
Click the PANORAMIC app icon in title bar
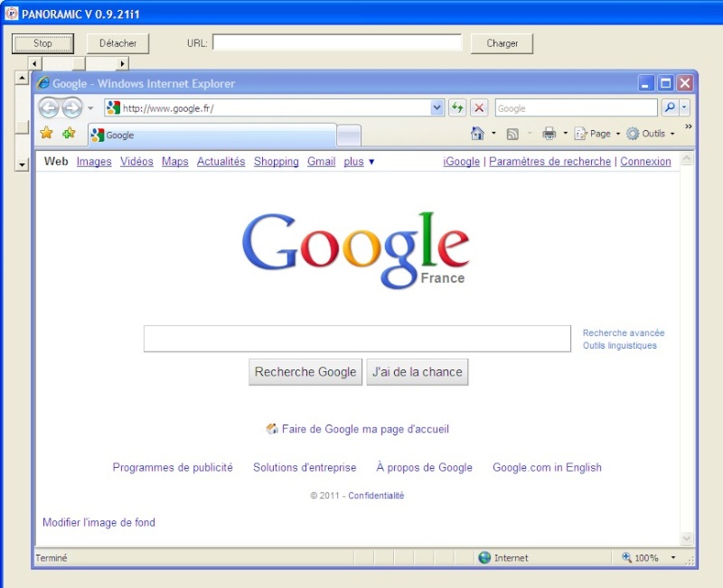click(x=11, y=14)
